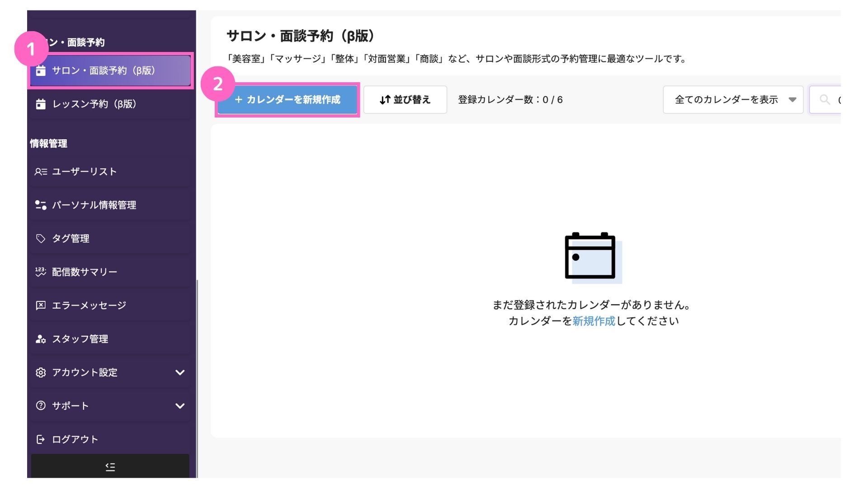The width and height of the screenshot is (868, 488).
Task: Click the staff management person icon
Action: 41,339
